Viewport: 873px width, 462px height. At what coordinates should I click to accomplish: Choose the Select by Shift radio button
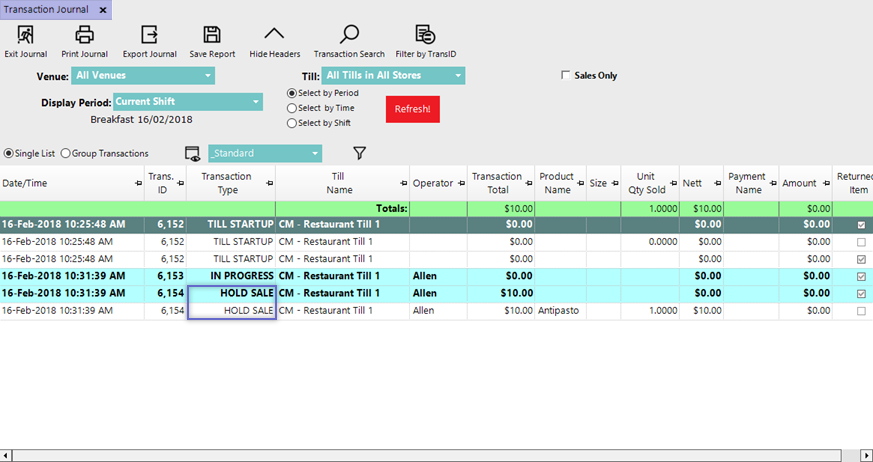292,123
